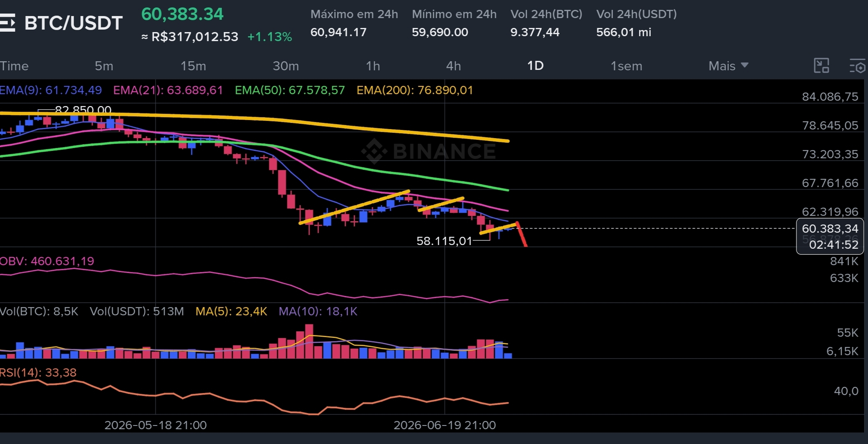Click the Vol(USDT) 513M label
Viewport: 868px width, 444px height.
tap(137, 311)
